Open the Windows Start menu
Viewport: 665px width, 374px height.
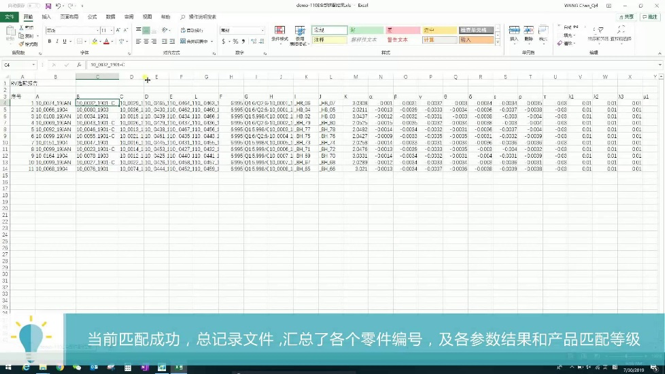pos(8,367)
